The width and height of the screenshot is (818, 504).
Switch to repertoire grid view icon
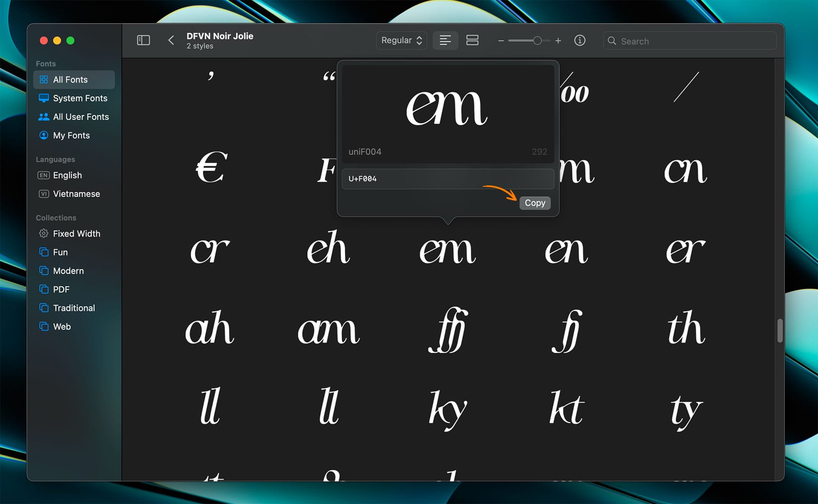click(472, 40)
